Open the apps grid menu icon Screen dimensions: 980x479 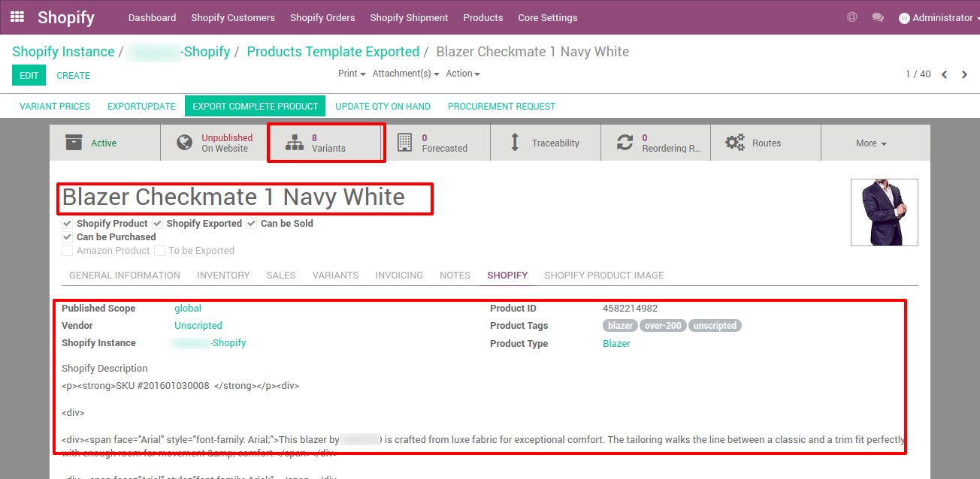(x=17, y=17)
